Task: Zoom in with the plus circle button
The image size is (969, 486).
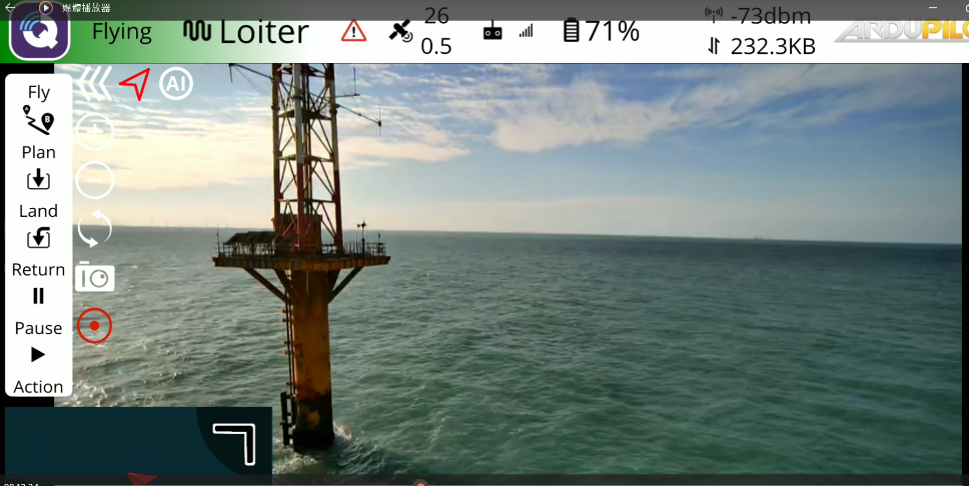Action: (x=95, y=131)
